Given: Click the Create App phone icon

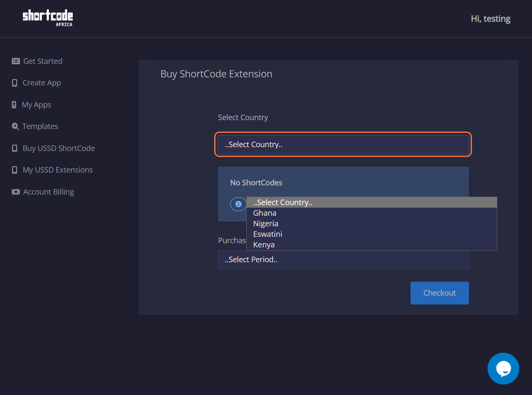Looking at the screenshot, I should 15,83.
